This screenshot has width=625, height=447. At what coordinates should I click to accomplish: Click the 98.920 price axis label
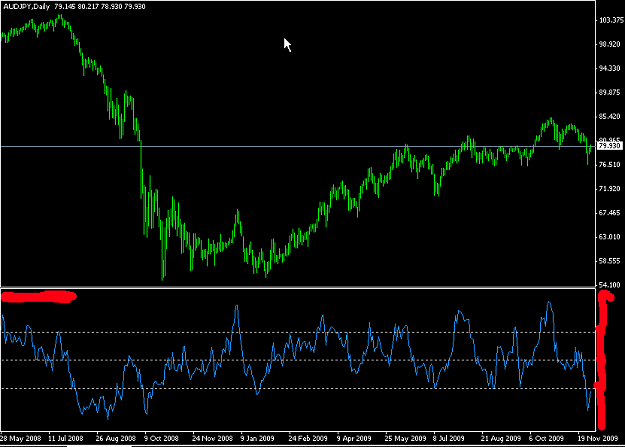610,44
